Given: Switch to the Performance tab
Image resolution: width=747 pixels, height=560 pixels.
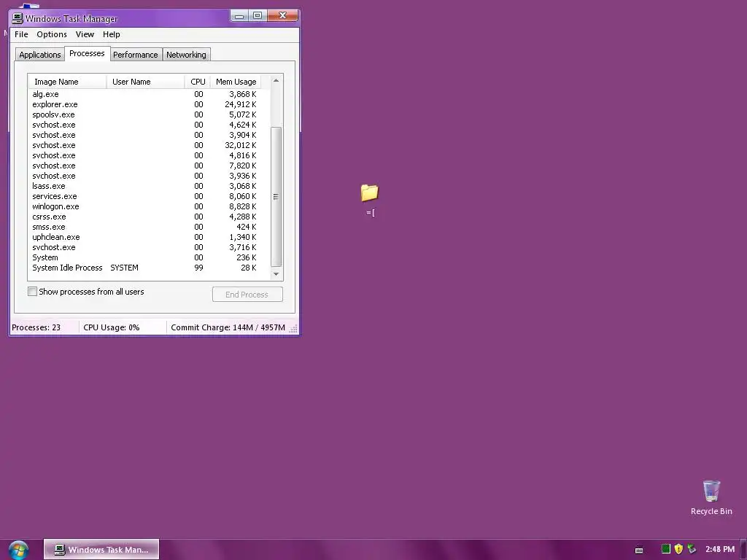Looking at the screenshot, I should [x=135, y=55].
